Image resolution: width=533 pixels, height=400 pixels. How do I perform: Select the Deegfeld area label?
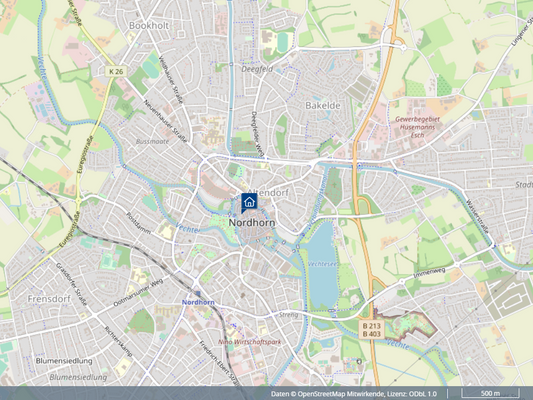(257, 69)
